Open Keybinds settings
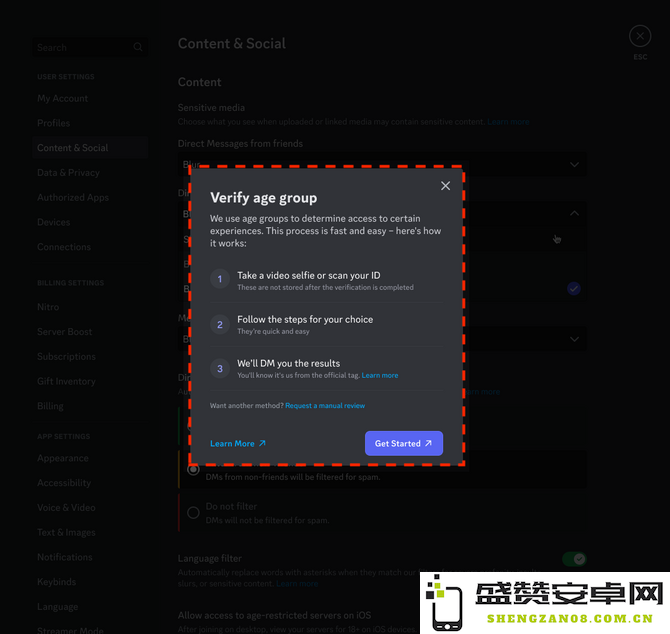 [x=57, y=582]
